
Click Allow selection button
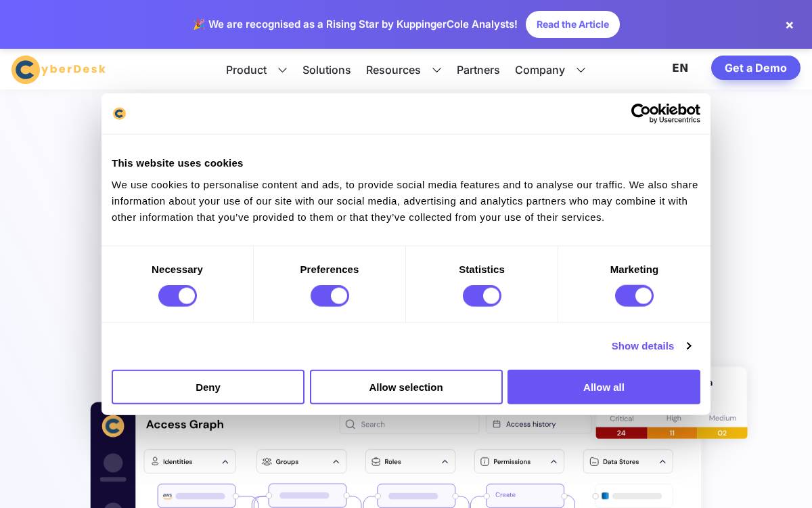pos(406,387)
